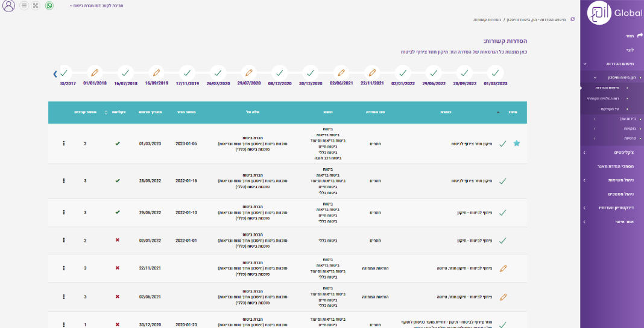Open the WhatsApp icon in top bar

point(49,5)
